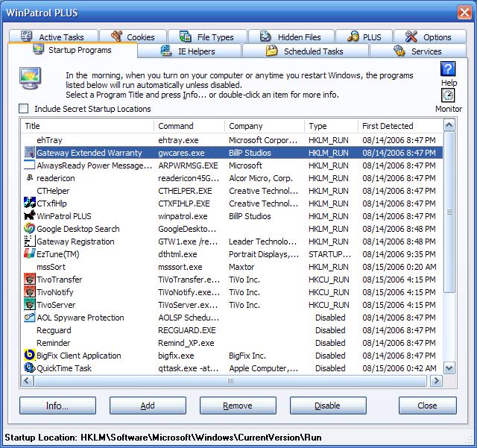This screenshot has width=477, height=448.
Task: Click the QuickTime Task row icon
Action: click(30, 368)
